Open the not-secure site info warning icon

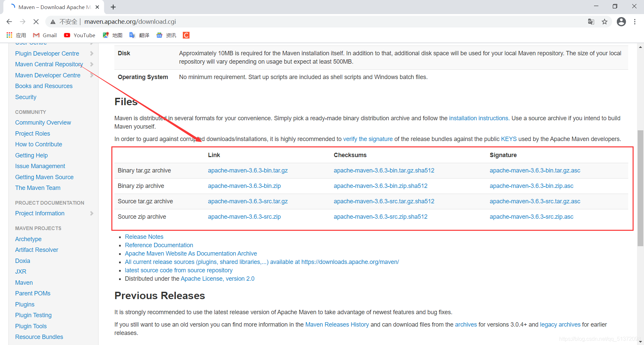pyautogui.click(x=53, y=22)
